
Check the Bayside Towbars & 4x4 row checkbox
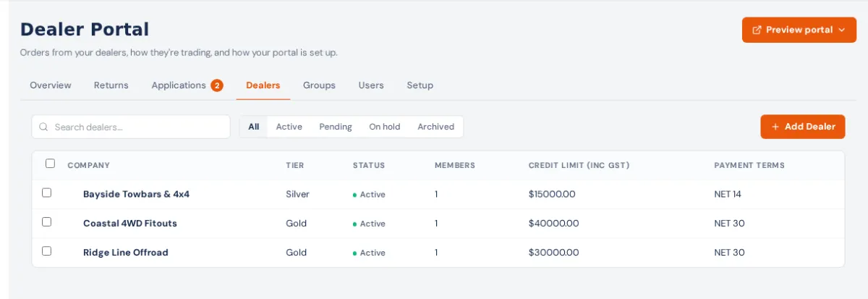[x=46, y=193]
